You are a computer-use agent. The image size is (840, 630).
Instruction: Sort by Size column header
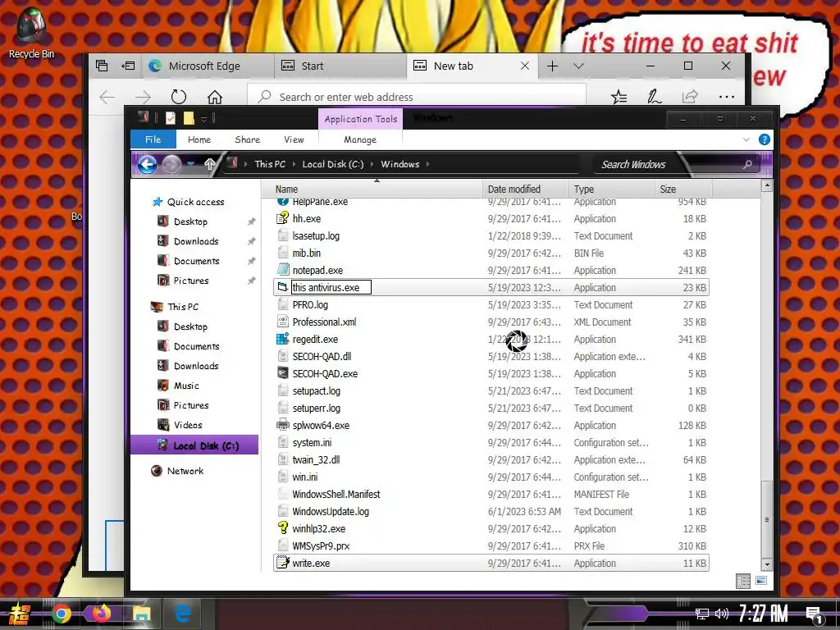click(x=683, y=189)
